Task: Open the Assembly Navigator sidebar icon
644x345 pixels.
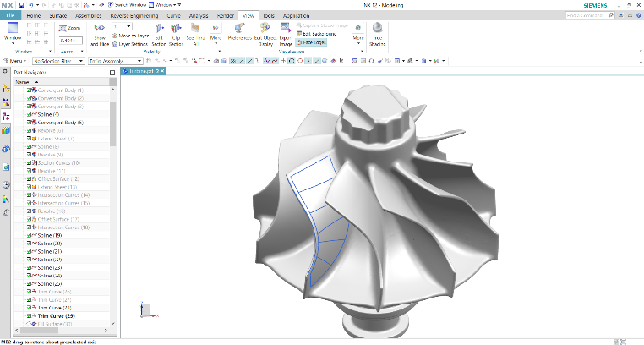Action: (6, 88)
